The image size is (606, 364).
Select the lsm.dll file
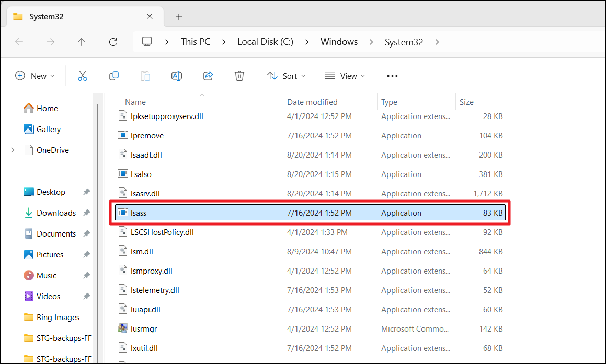point(142,252)
